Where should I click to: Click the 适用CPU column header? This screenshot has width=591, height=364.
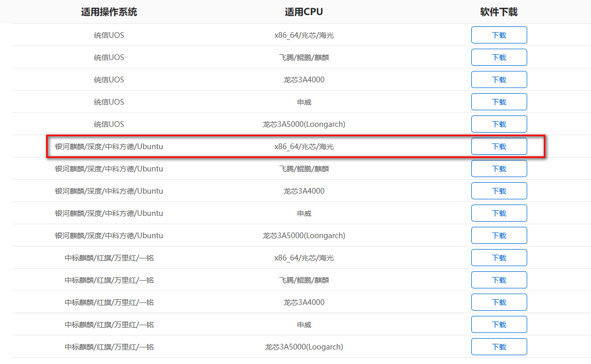(x=304, y=12)
